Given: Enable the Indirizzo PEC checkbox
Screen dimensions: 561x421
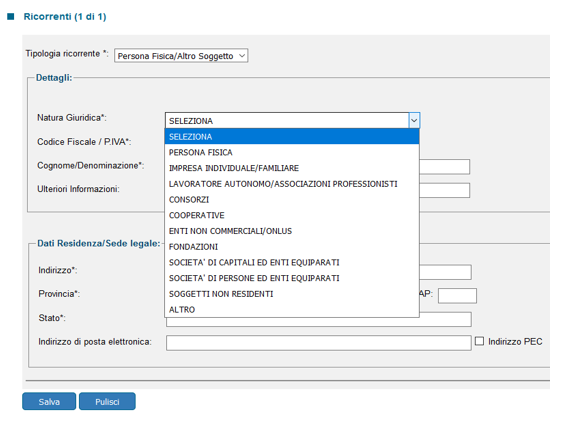Looking at the screenshot, I should point(479,341).
